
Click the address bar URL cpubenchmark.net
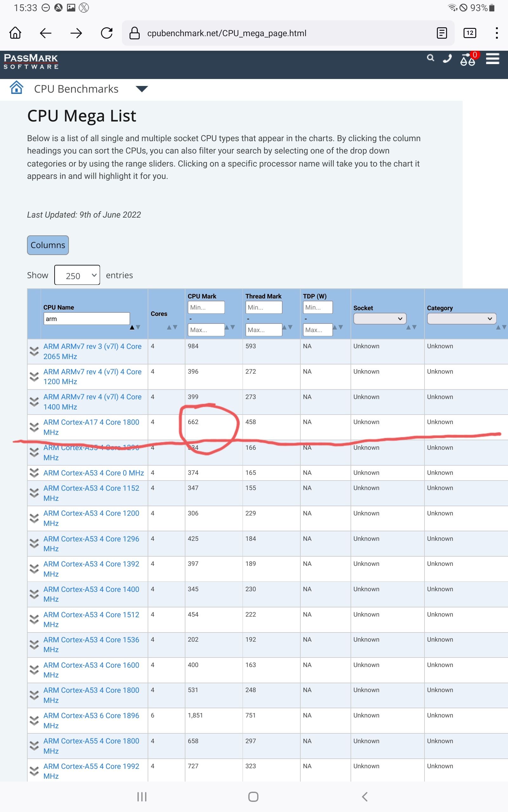(227, 33)
